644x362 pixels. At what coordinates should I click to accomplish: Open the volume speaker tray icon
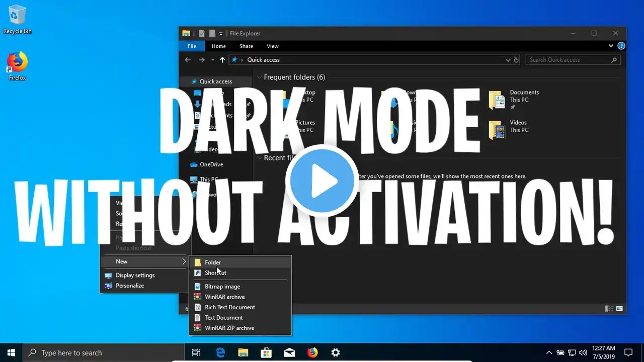[x=584, y=352]
